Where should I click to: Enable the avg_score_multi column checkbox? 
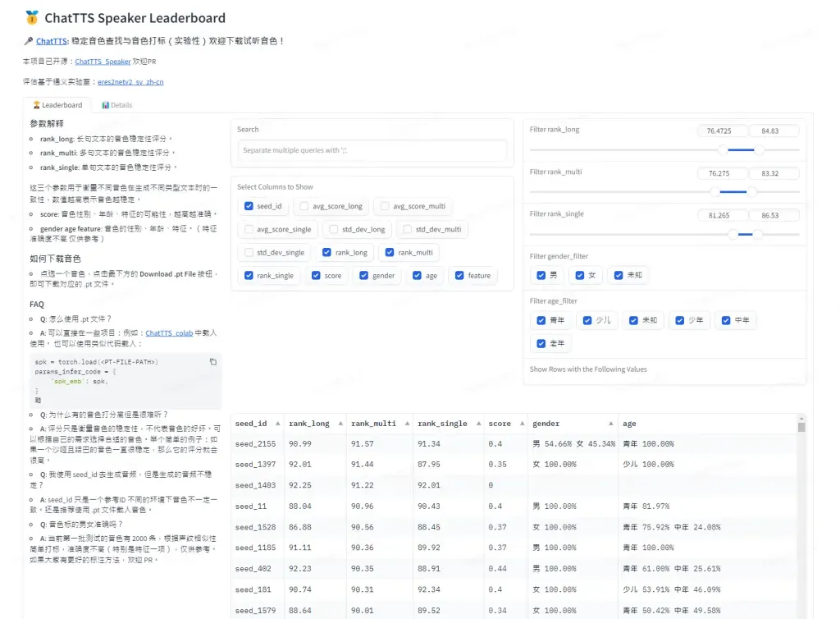tap(385, 206)
